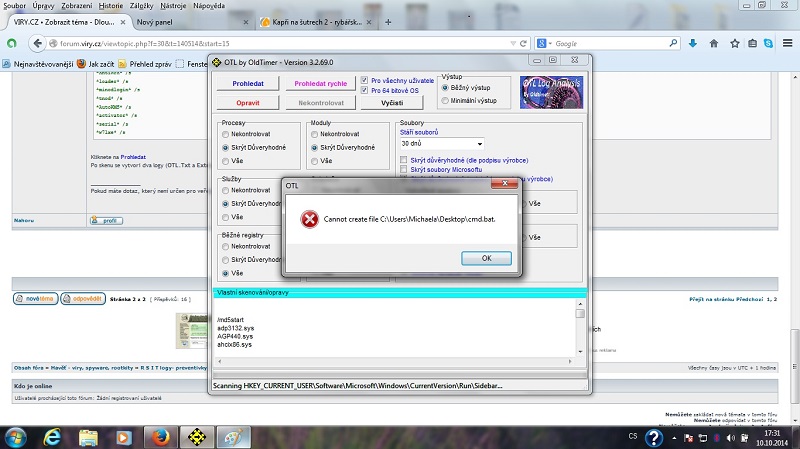Select Nekontrolovat under Služby
800x449 pixels.
pyautogui.click(x=226, y=190)
